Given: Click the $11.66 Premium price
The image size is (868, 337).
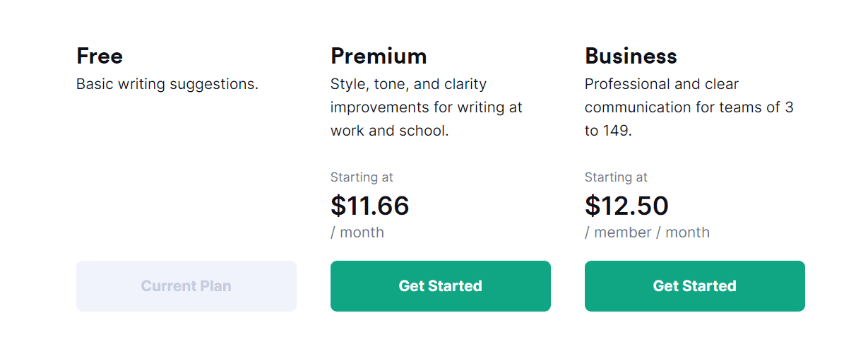Looking at the screenshot, I should click(370, 206).
